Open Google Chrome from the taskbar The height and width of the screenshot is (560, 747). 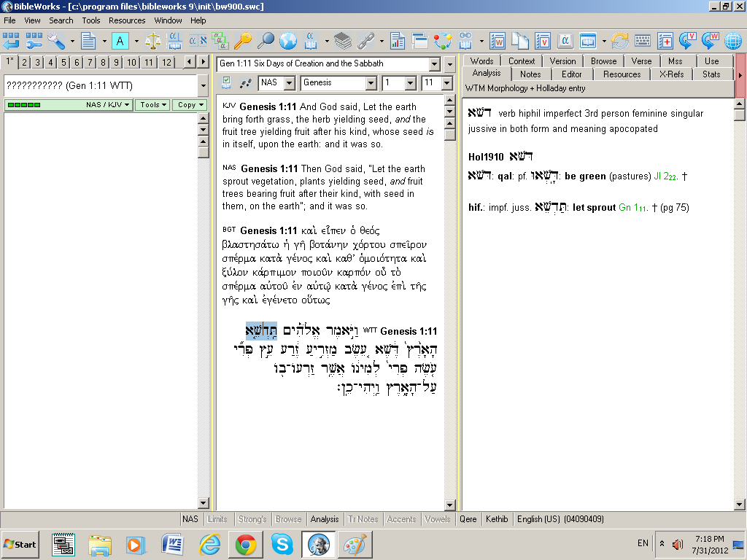point(246,544)
